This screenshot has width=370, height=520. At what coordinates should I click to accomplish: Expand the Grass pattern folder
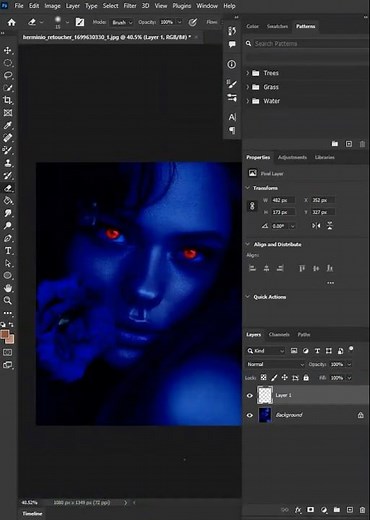point(248,87)
